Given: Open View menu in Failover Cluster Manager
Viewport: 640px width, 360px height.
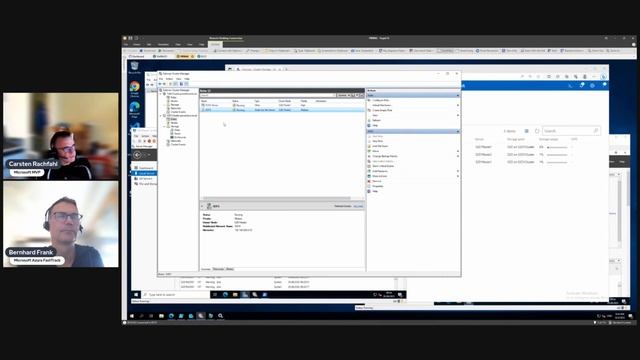Looking at the screenshot, I should pyautogui.click(x=178, y=79).
